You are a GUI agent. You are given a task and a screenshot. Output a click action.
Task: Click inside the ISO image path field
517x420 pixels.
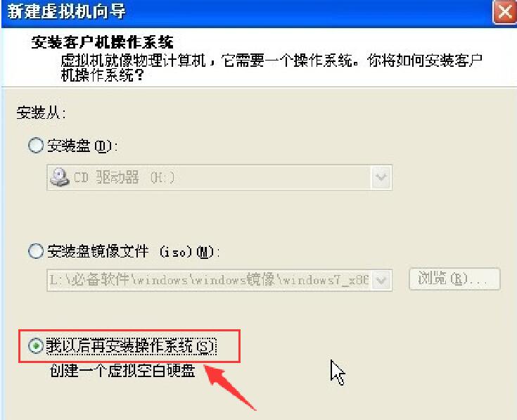[209, 280]
